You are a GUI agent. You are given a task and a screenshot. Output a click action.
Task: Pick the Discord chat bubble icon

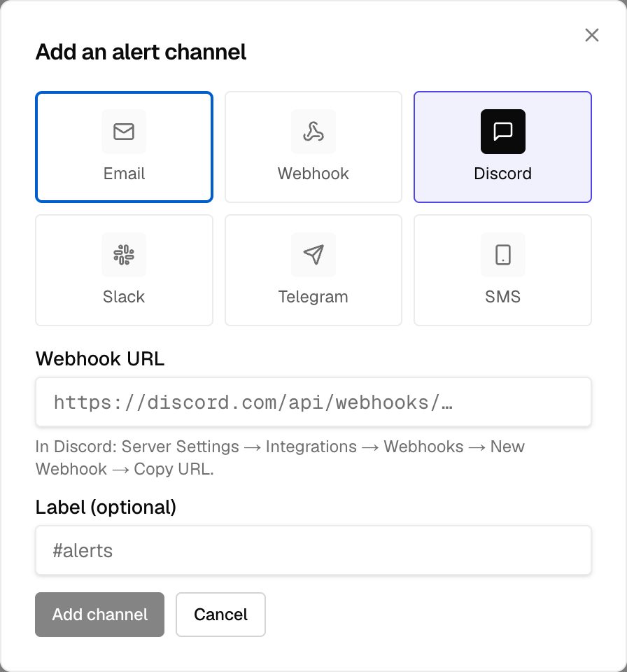(x=502, y=132)
